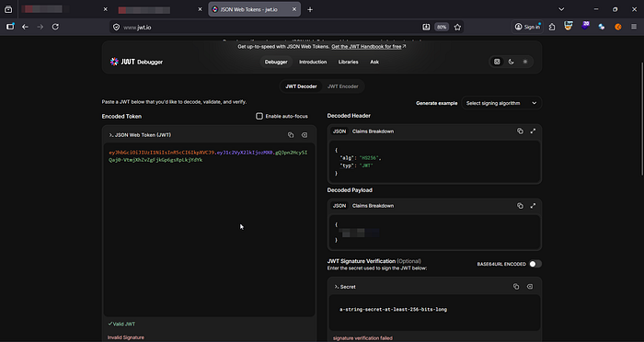Click the Generate example label
Viewport: 644px width, 342px height.
tap(437, 103)
